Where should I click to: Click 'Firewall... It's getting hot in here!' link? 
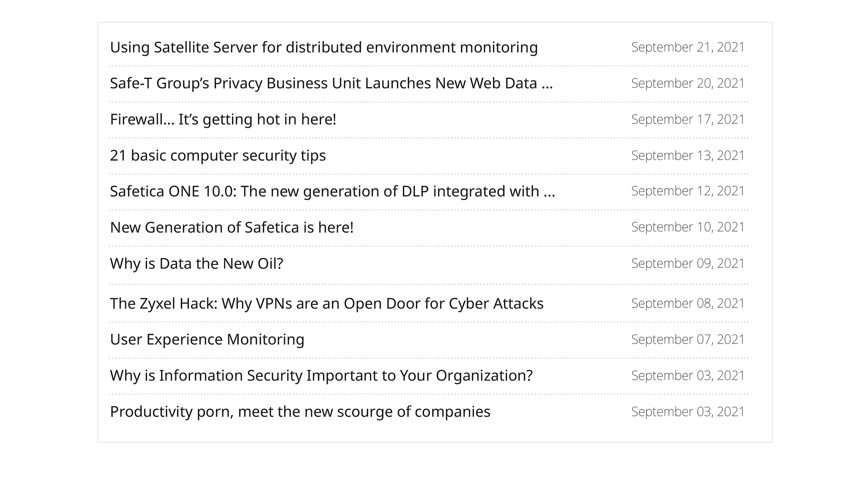point(223,119)
